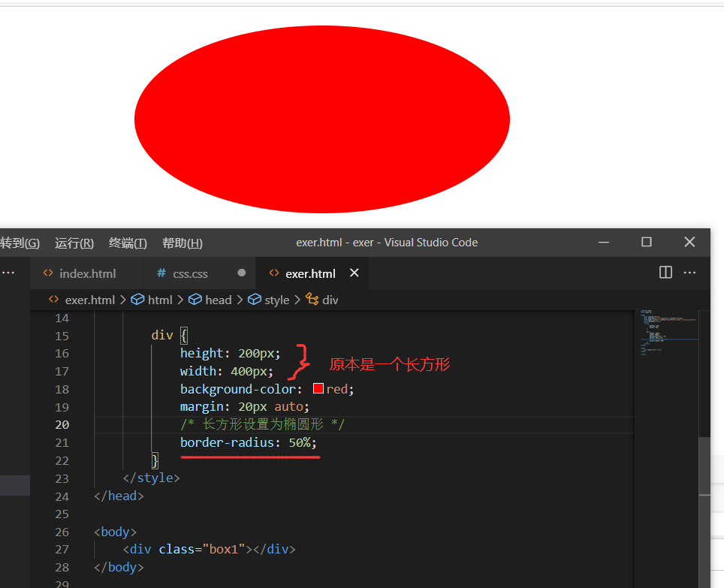
Task: Click the css.css hash file icon
Action: click(x=161, y=273)
